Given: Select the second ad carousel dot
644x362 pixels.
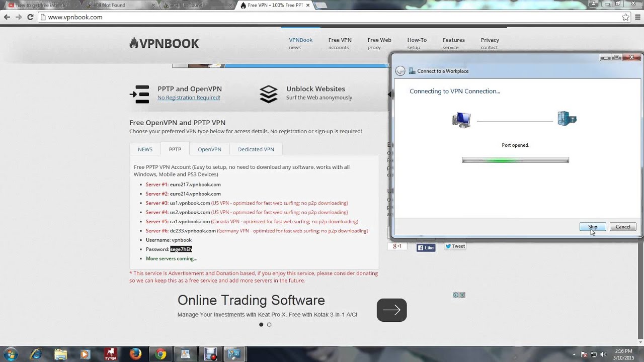Looking at the screenshot, I should click(269, 325).
